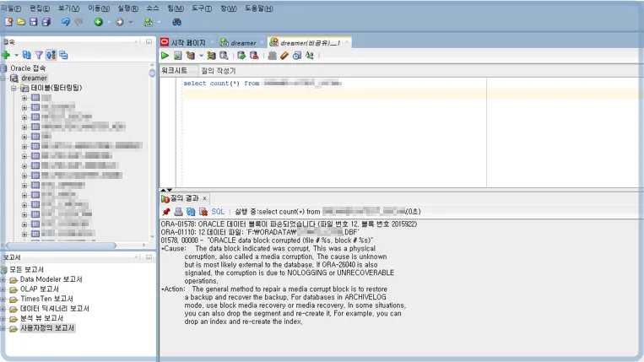Click the Redo arrow icon

pyautogui.click(x=78, y=22)
